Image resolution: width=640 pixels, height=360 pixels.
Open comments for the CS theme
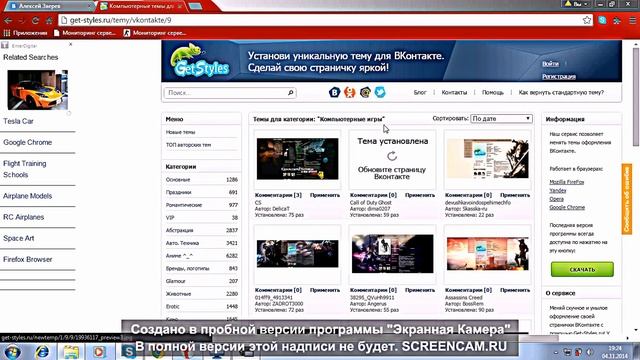tap(278, 195)
